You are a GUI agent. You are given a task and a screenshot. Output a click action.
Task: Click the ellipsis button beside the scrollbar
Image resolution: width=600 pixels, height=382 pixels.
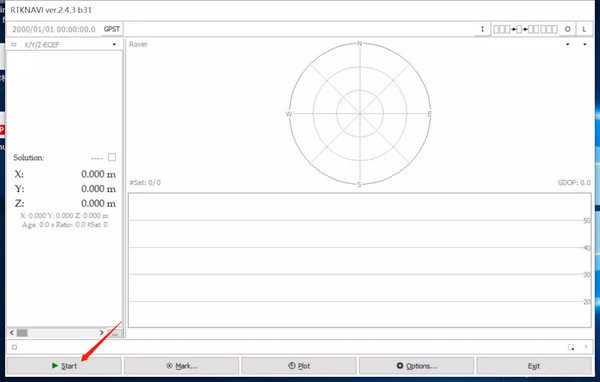(x=115, y=333)
